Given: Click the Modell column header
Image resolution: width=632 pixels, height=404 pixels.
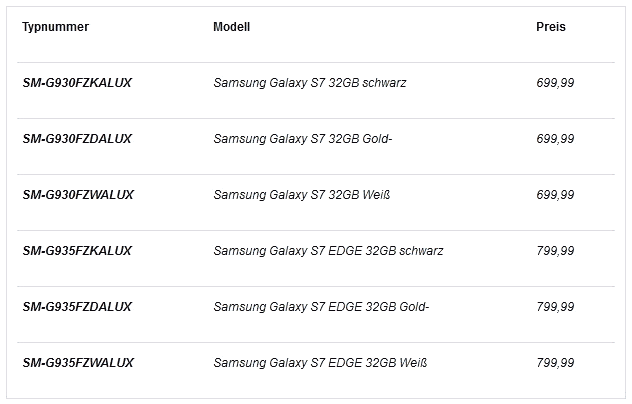Looking at the screenshot, I should [231, 27].
